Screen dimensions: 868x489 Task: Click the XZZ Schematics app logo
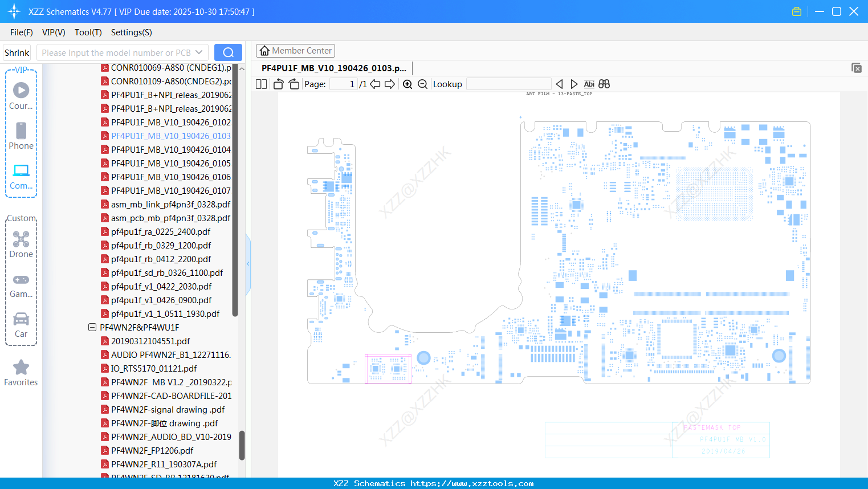14,11
